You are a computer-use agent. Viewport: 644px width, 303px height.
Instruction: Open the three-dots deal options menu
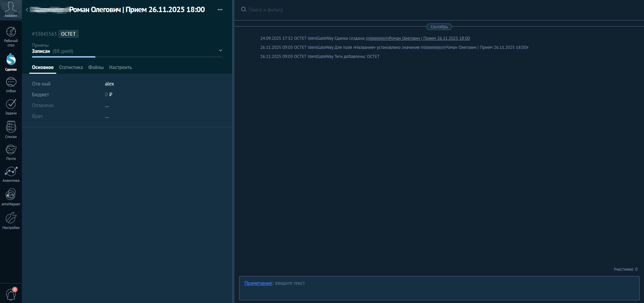point(220,10)
